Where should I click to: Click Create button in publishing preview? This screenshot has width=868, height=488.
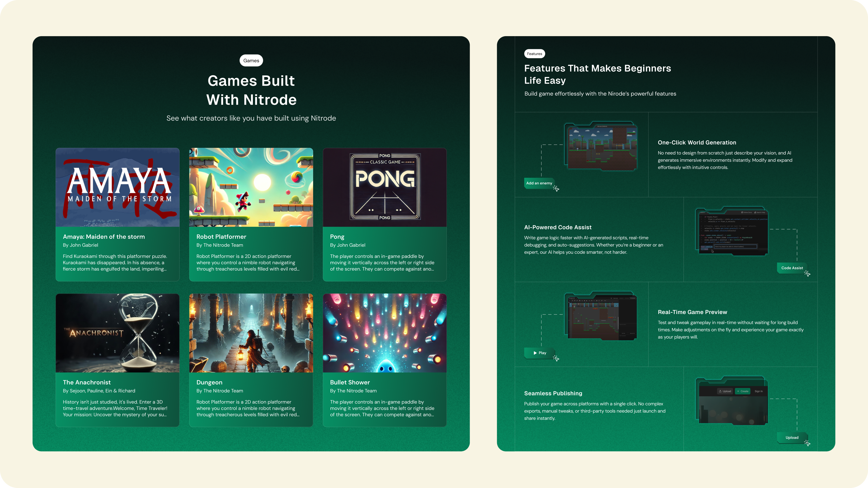tap(743, 391)
